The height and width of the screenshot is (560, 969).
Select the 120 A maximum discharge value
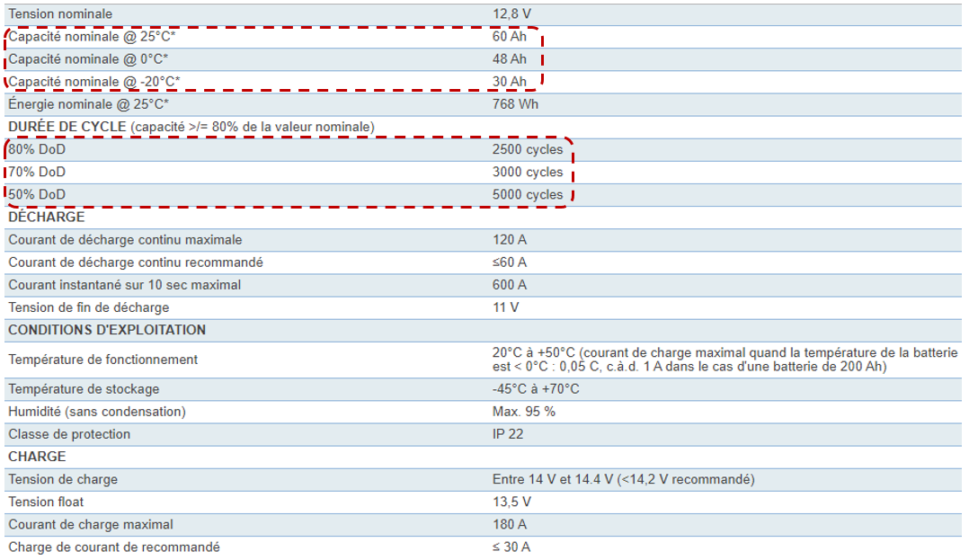pos(510,240)
